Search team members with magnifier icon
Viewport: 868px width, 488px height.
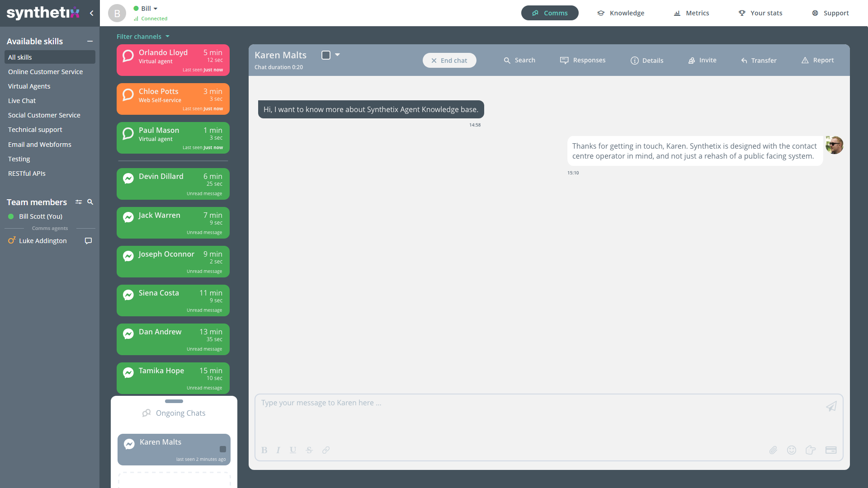(x=90, y=202)
